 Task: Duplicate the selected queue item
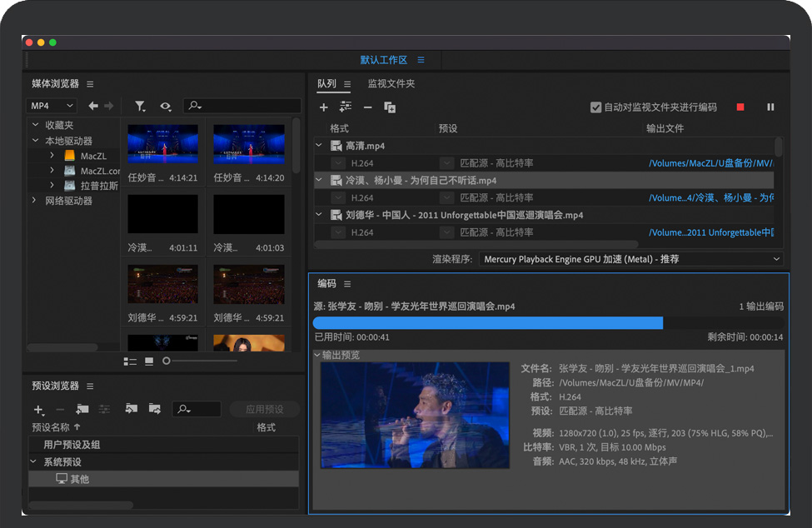389,107
